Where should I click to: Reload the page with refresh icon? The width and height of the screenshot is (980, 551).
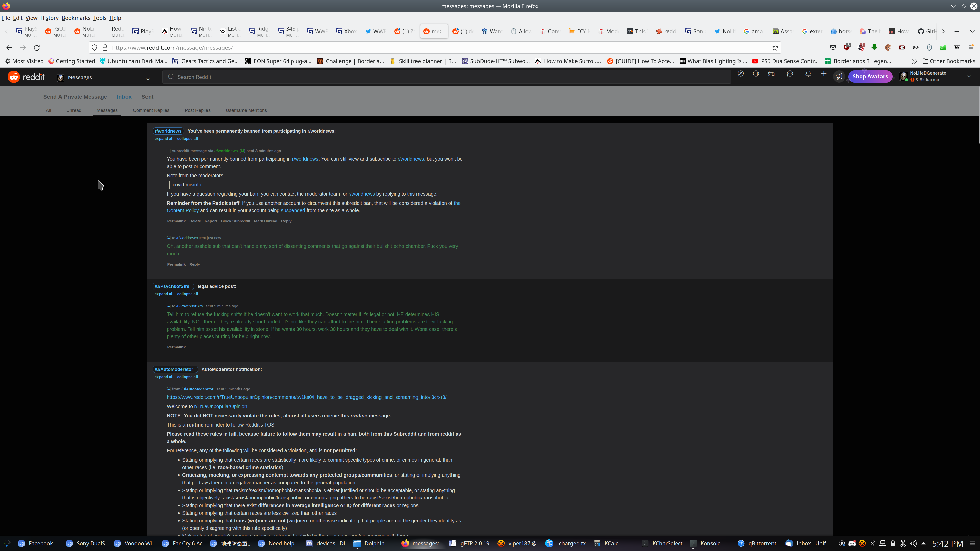37,47
